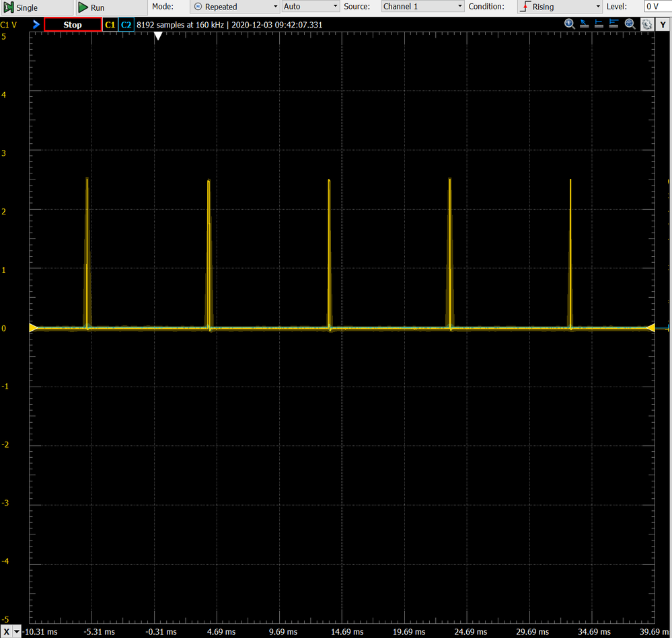The image size is (672, 638).
Task: Click the Stop status button
Action: (73, 25)
